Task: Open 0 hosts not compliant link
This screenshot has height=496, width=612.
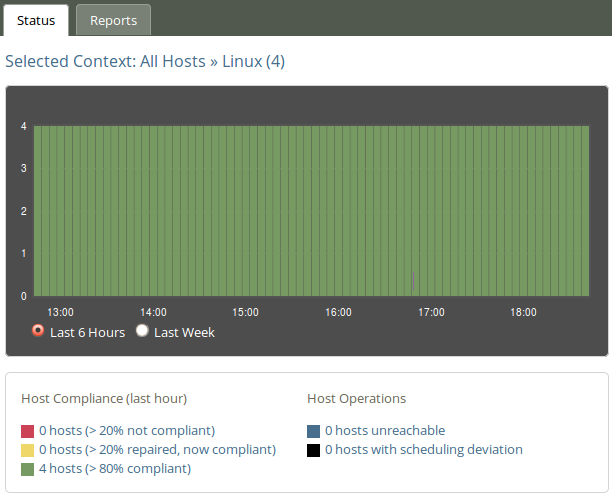Action: pyautogui.click(x=127, y=430)
